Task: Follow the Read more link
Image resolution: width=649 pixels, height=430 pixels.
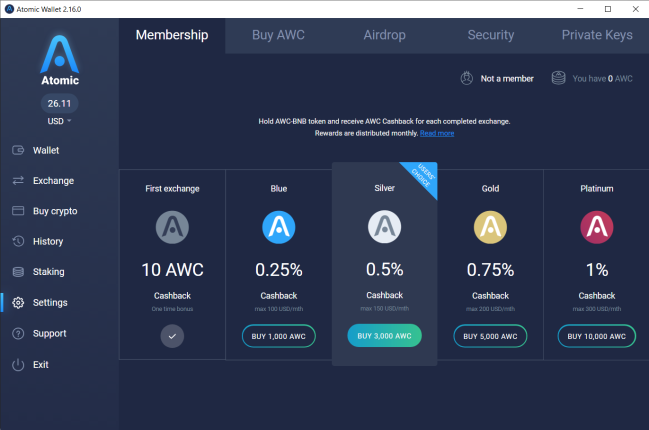Action: pos(437,133)
